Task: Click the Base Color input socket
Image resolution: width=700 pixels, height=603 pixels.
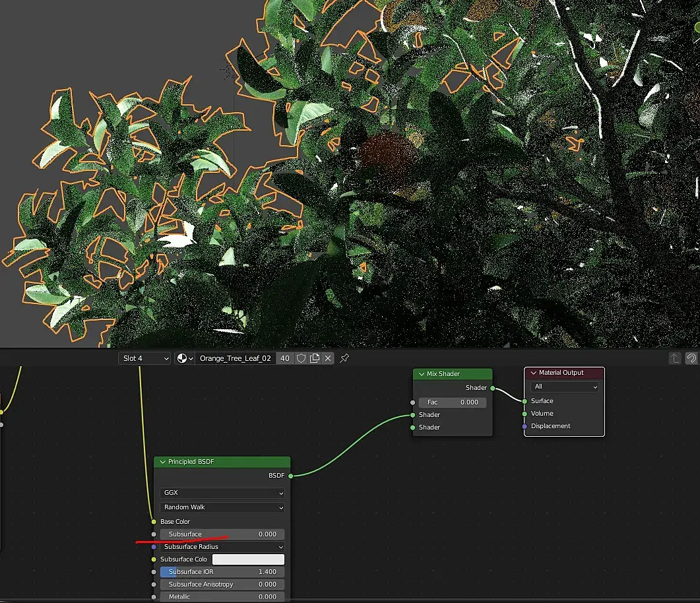Action: 154,522
